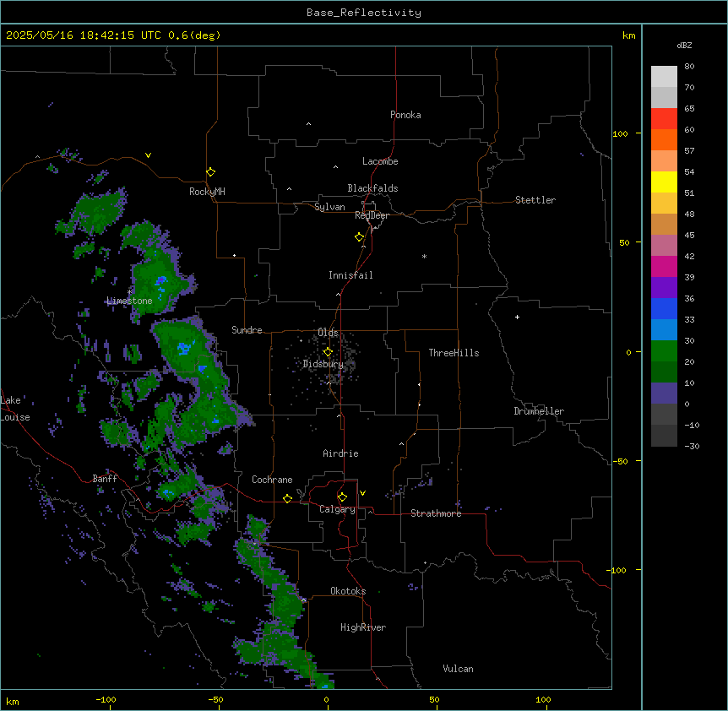Click the yellow marker west of Calgary
Viewport: 728px width, 711px height.
tap(287, 499)
